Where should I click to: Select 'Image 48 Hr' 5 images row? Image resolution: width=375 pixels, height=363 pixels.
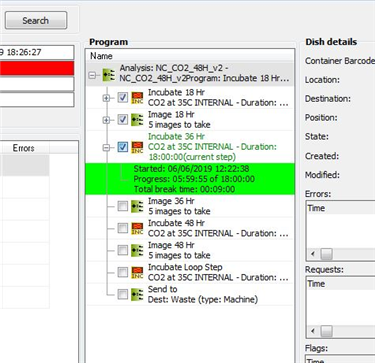pos(179,250)
